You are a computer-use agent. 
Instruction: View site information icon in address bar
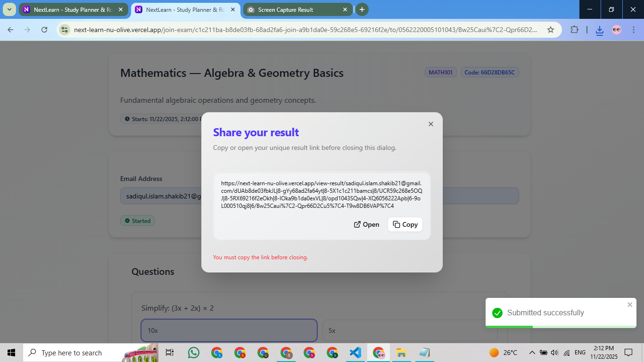point(65,30)
